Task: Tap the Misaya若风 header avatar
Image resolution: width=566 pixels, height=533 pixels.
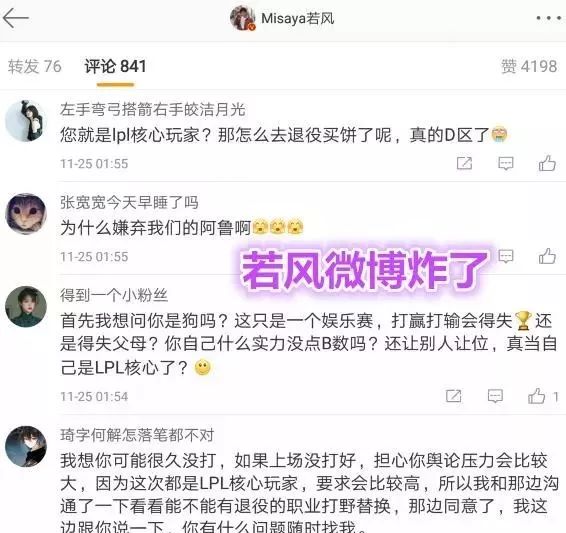Action: point(243,18)
